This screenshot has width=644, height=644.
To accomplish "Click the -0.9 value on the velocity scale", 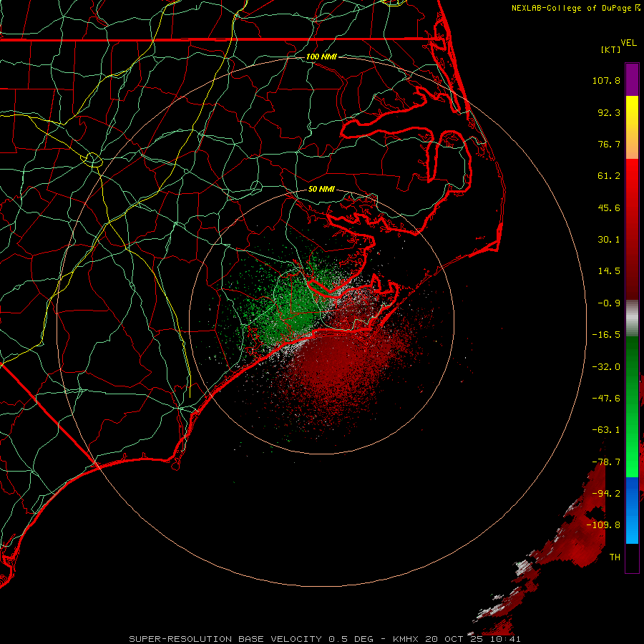I will (609, 303).
